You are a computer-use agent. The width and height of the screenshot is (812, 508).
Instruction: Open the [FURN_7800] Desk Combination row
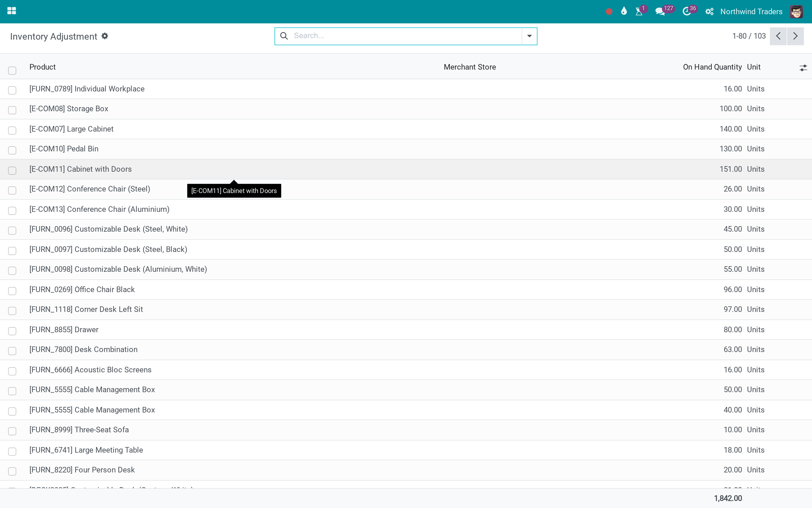pyautogui.click(x=406, y=350)
